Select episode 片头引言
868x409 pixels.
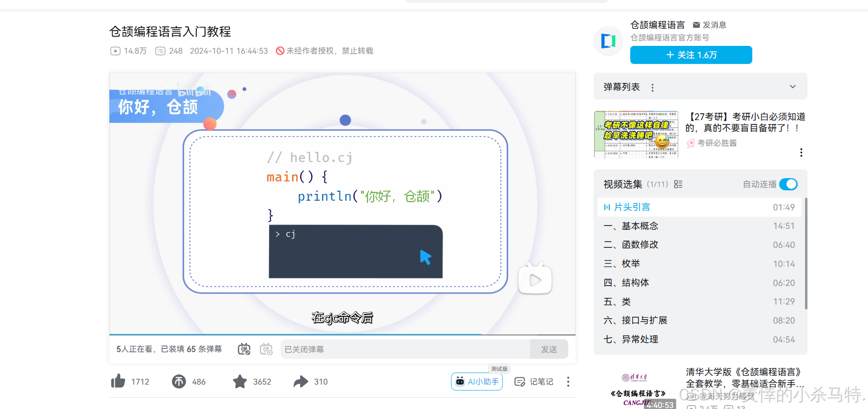699,207
